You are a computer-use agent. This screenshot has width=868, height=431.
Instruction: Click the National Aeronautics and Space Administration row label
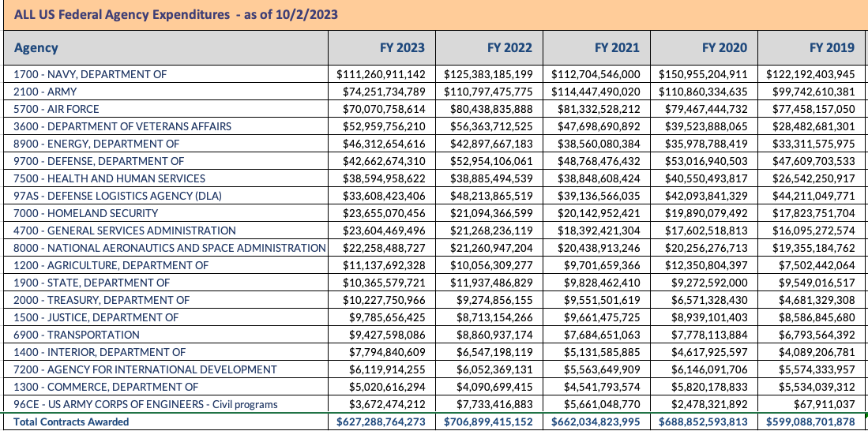[170, 248]
